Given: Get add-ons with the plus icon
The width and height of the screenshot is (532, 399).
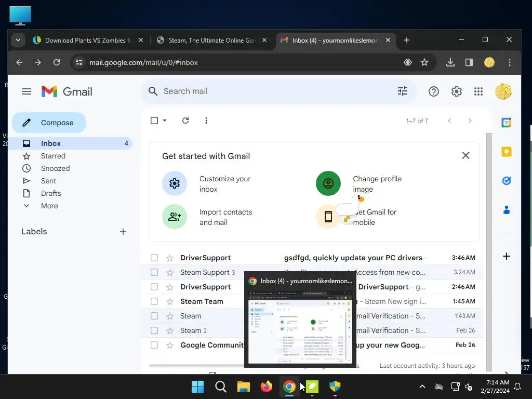Looking at the screenshot, I should tap(506, 256).
